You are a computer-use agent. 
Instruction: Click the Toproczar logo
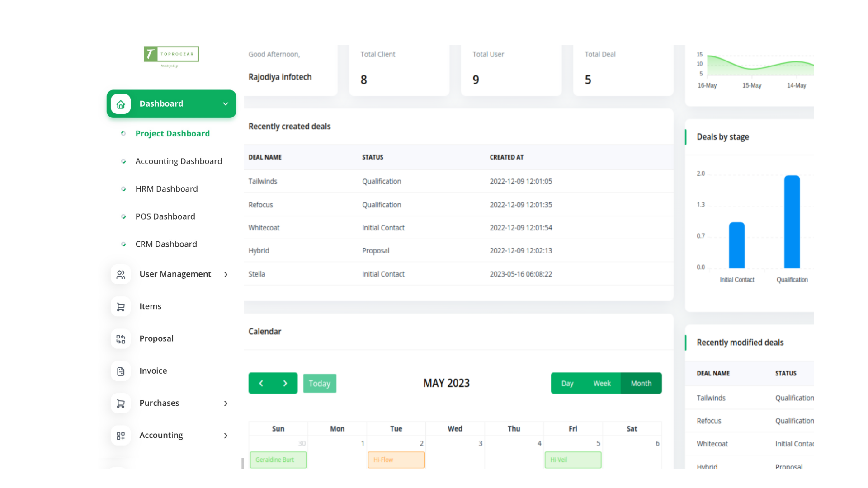[171, 55]
